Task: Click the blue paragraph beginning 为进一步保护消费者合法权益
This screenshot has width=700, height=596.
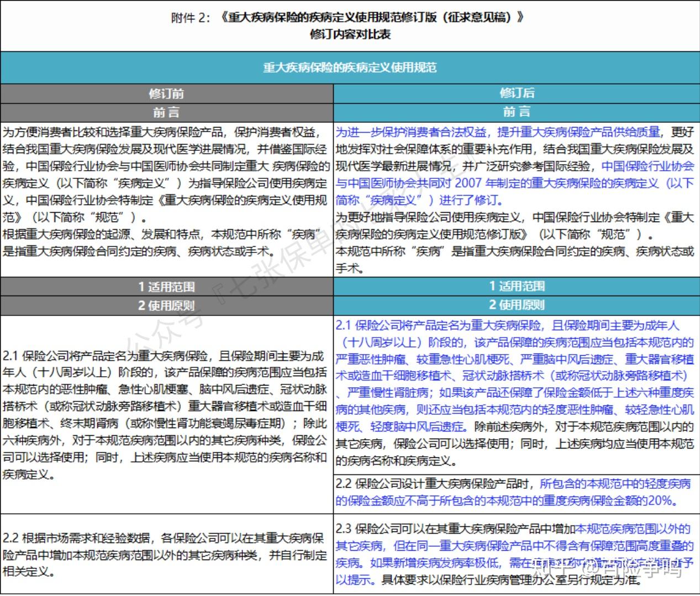Action: [x=515, y=166]
